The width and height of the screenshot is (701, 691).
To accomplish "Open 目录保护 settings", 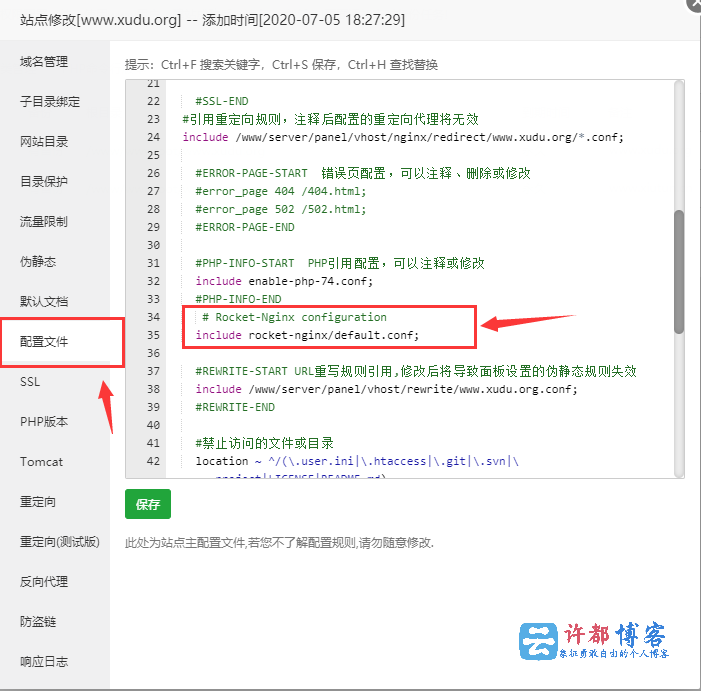I will click(x=44, y=182).
